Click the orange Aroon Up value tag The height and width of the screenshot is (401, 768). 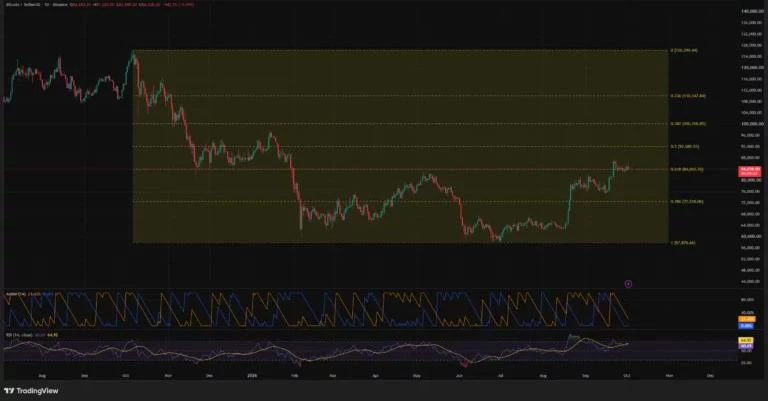click(746, 319)
